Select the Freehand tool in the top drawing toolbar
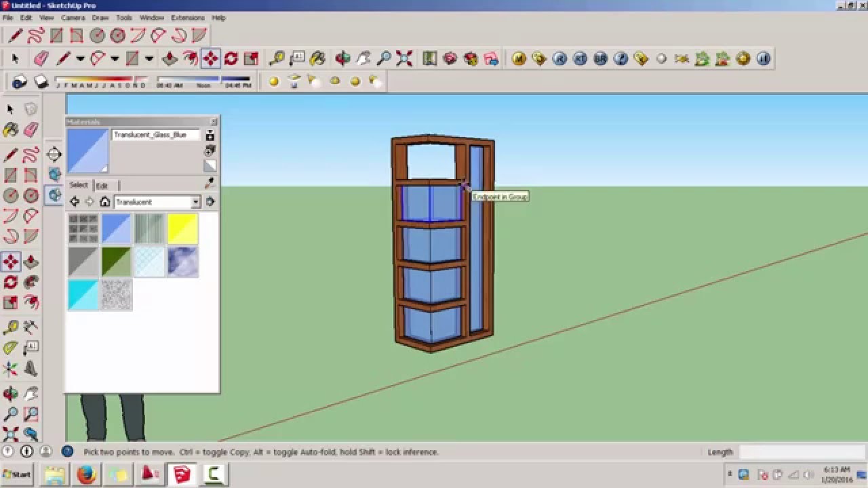 click(36, 35)
